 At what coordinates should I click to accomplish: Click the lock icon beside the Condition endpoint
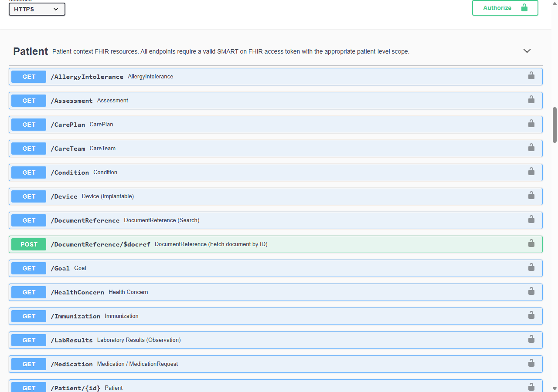click(x=531, y=171)
